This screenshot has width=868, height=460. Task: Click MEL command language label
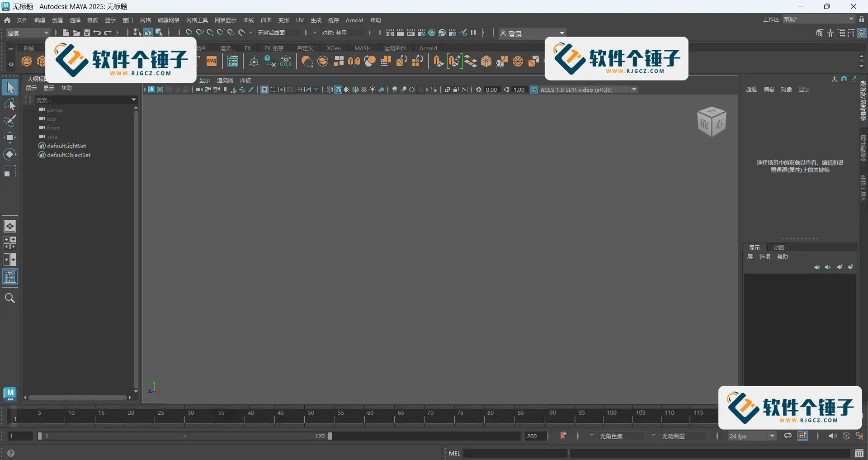pos(454,453)
